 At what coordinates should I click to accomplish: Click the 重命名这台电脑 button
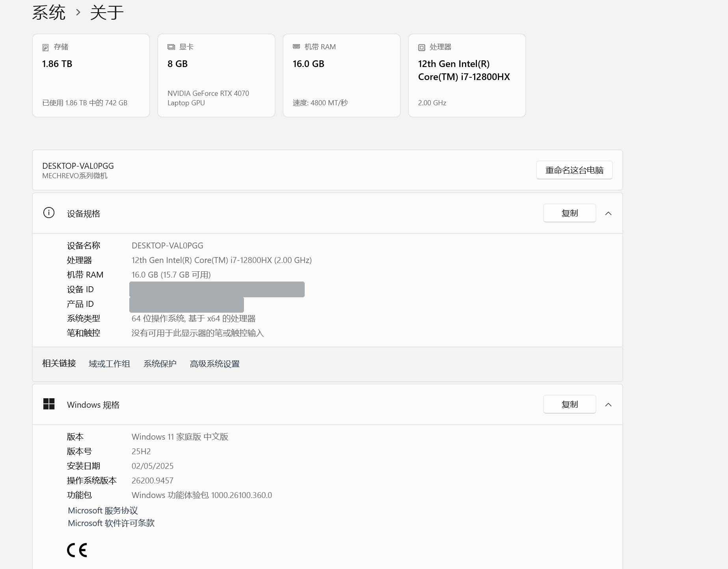click(574, 170)
